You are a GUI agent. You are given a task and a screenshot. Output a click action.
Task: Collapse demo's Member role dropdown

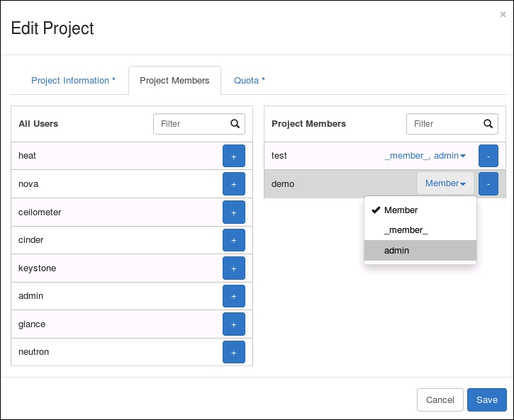click(445, 183)
